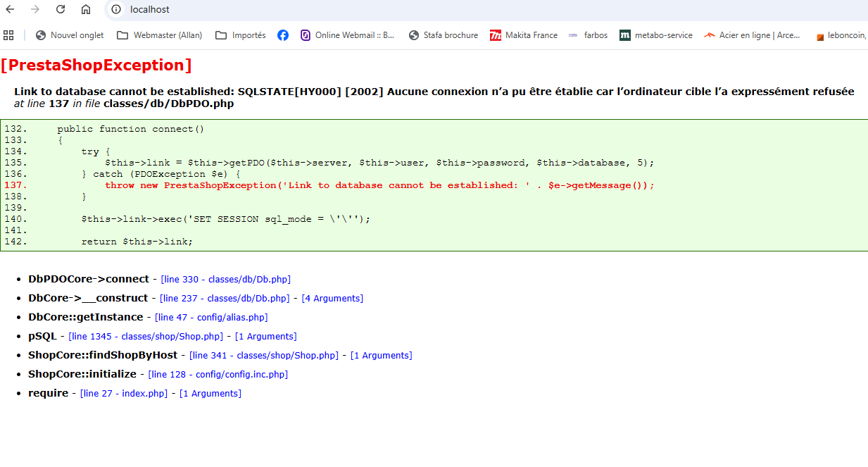Expand require 1 Arguments link
Screen dimensions: 868x467
210,394
